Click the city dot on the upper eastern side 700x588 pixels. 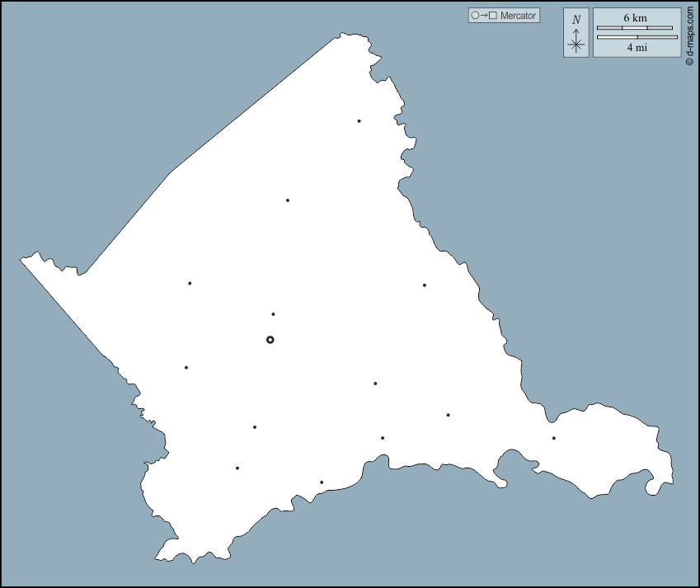click(x=425, y=285)
